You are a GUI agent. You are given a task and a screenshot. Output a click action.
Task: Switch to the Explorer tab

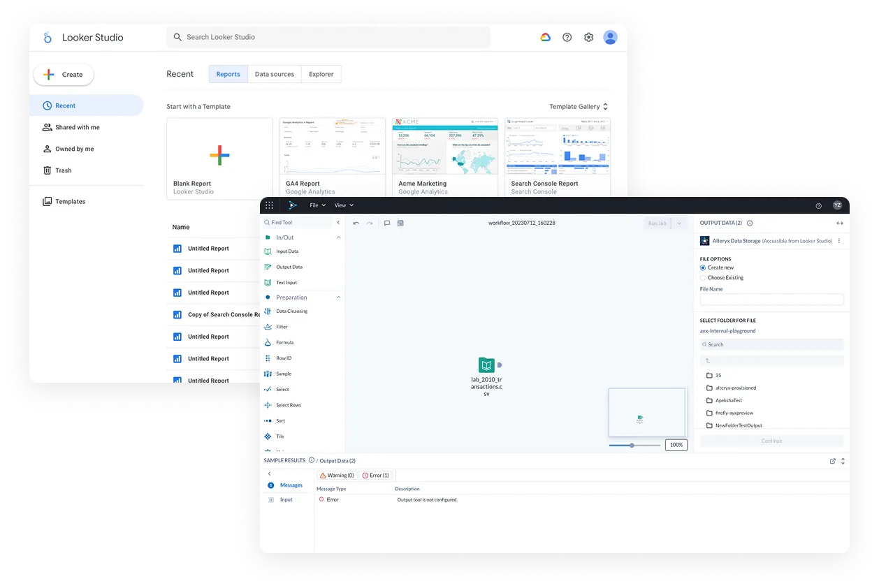click(x=321, y=74)
